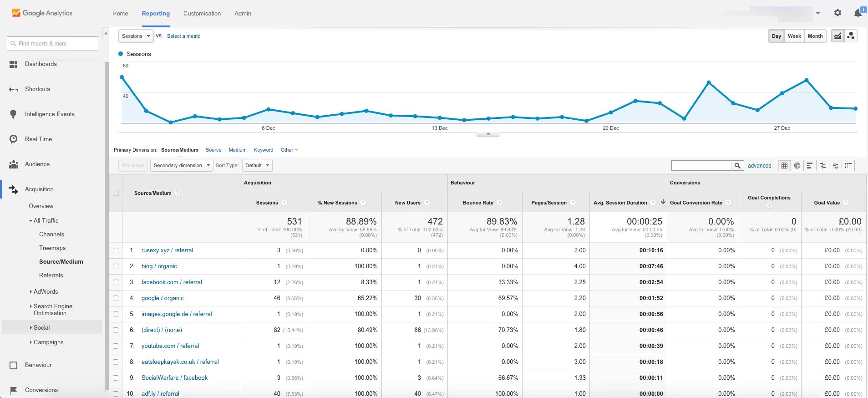The image size is (868, 398).
Task: Open the Shortcuts arrow icon
Action: (13, 90)
